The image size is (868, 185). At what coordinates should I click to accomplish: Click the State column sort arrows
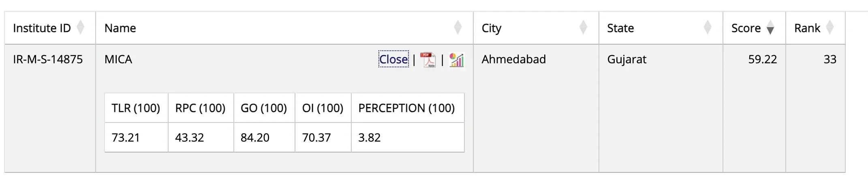[708, 28]
